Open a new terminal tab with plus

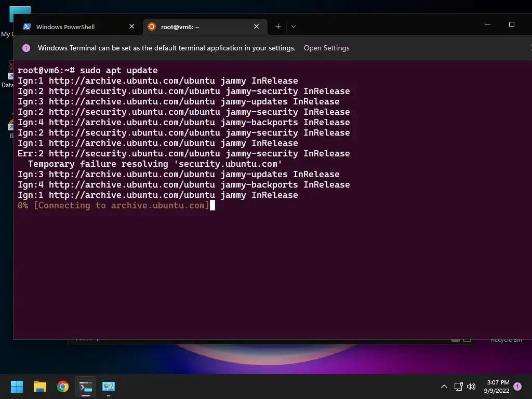coord(278,26)
